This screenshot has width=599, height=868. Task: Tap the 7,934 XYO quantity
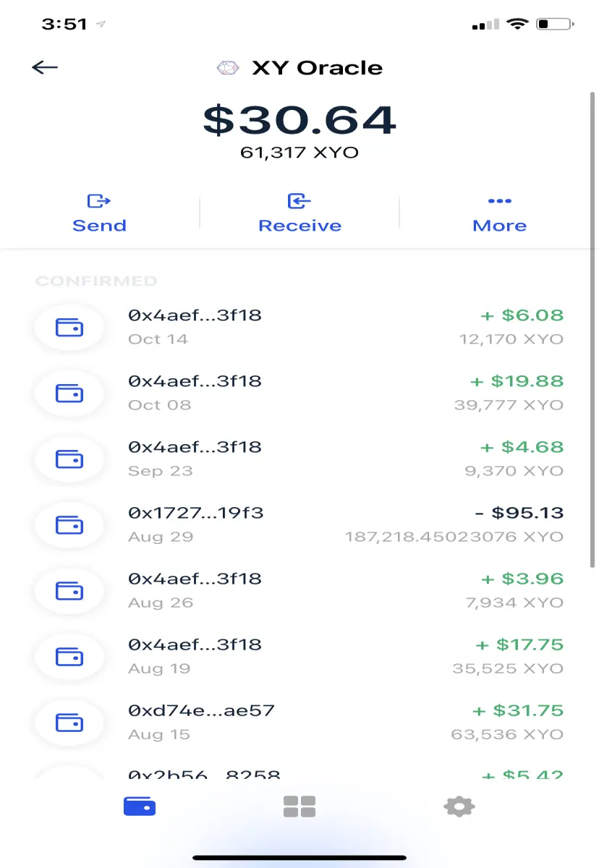point(514,603)
